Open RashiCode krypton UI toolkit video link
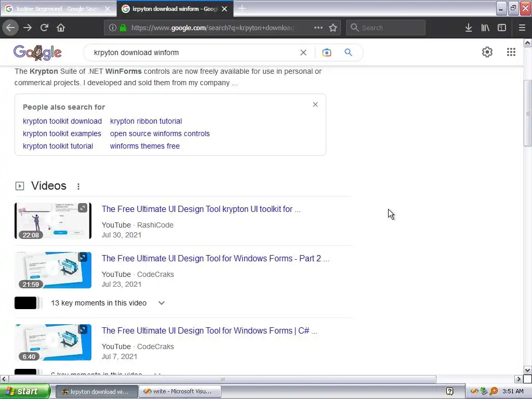The image size is (532, 399). coord(201,209)
